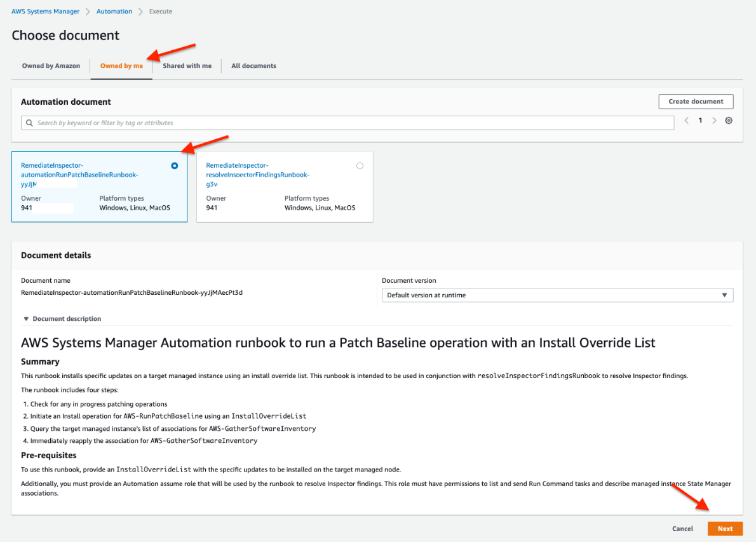Select the automationRunPatchBaselineRunbook radio button
756x542 pixels.
click(174, 165)
